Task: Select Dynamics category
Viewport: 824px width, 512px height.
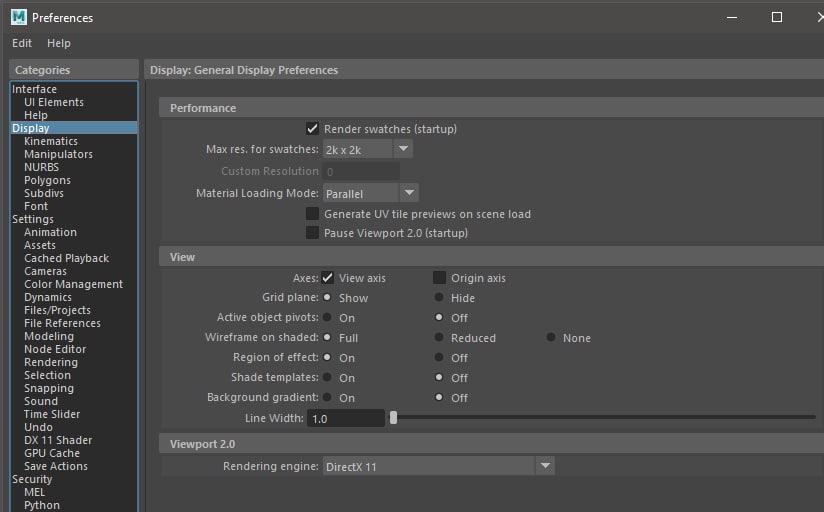Action: click(74, 297)
